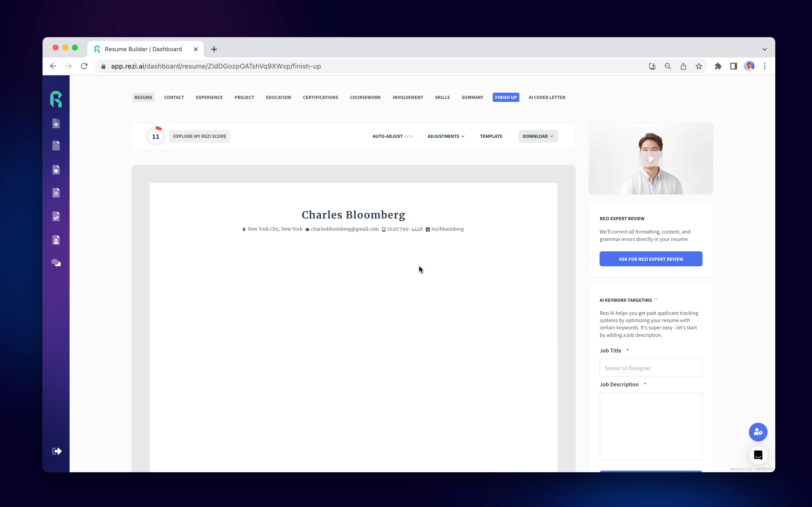
Task: Expand the DOWNLOAD options dropdown
Action: coord(537,136)
